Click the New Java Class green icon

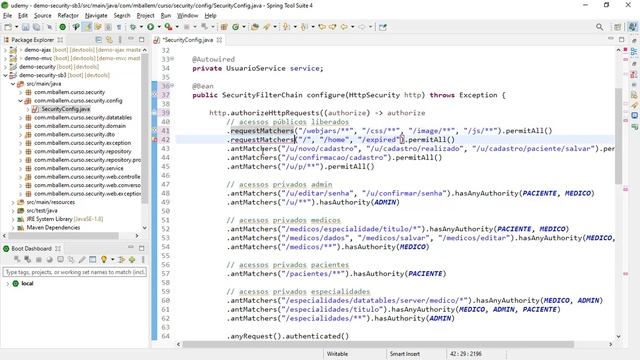[236, 27]
